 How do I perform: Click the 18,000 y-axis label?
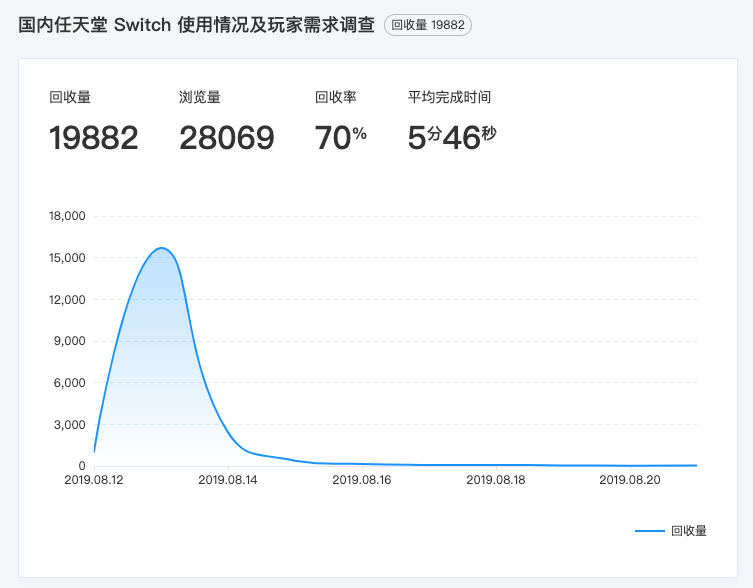pyautogui.click(x=66, y=216)
